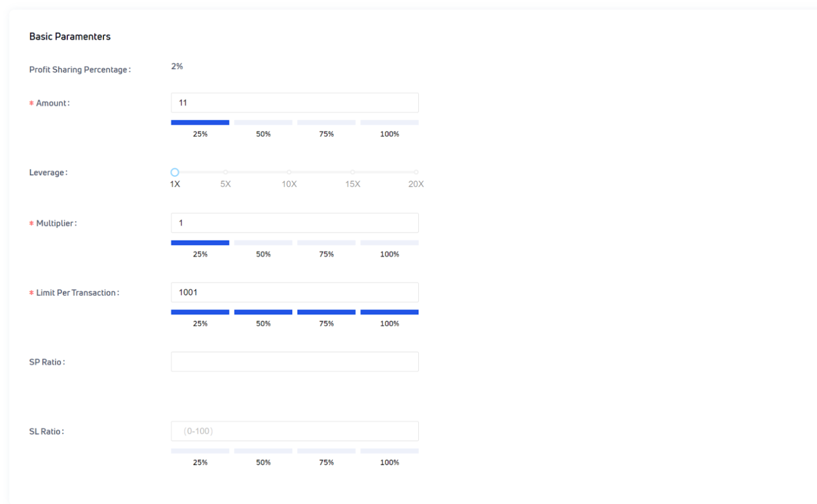Select 15X leverage mark
817x504 pixels.
[x=353, y=172]
